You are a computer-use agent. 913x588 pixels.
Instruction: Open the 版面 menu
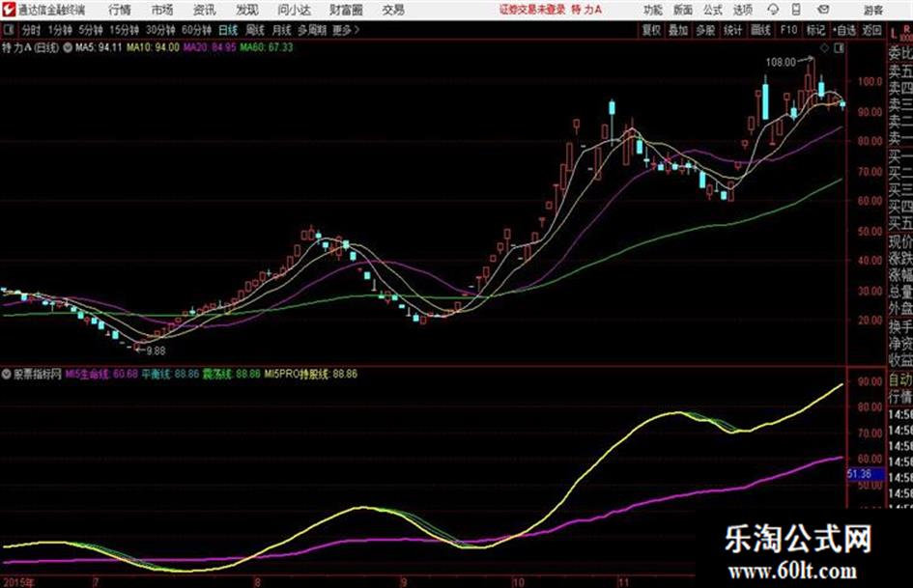[x=682, y=10]
